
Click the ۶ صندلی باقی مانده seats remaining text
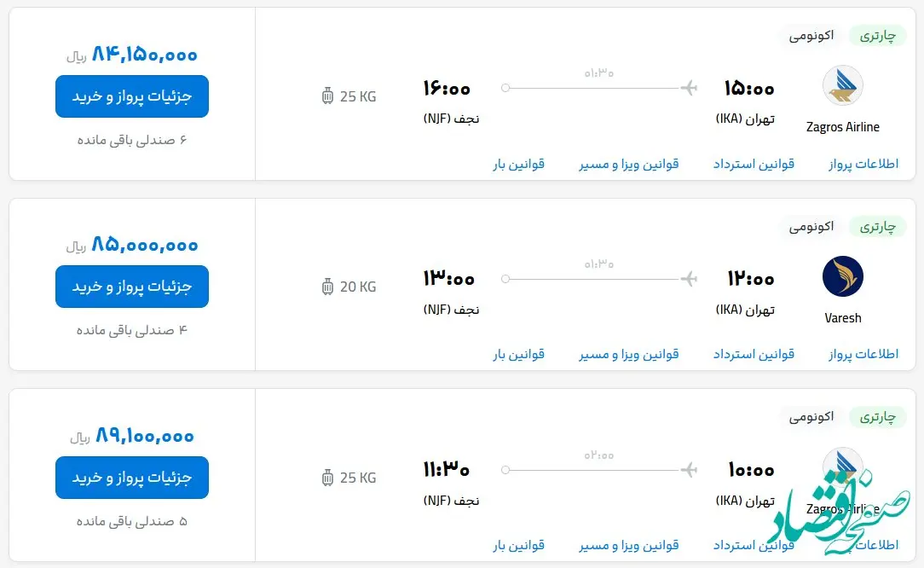pyautogui.click(x=131, y=139)
